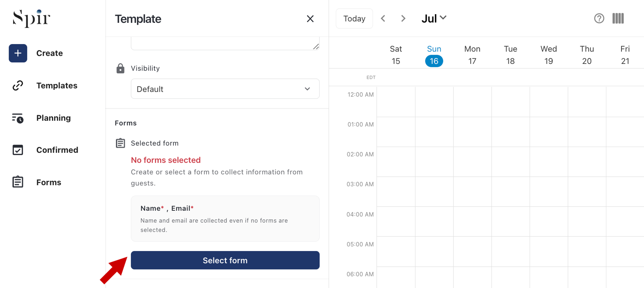
Task: Click the blue Create plus icon
Action: coord(18,53)
